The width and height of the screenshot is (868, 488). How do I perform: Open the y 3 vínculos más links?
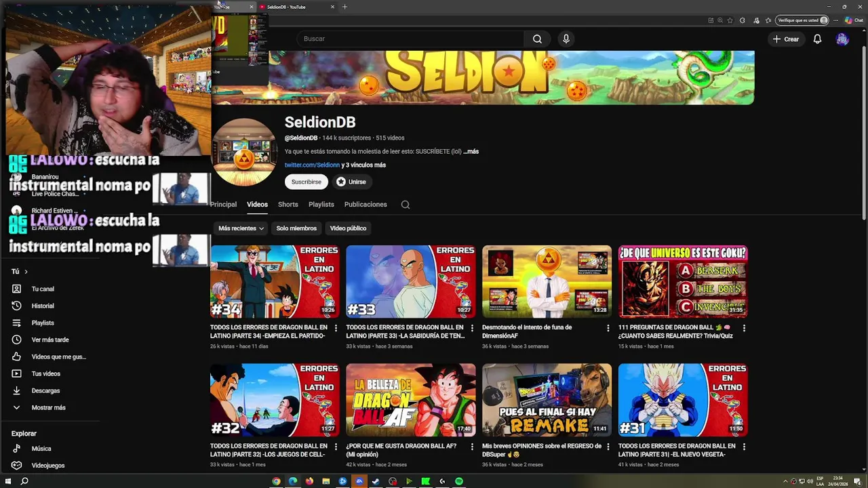pos(363,165)
